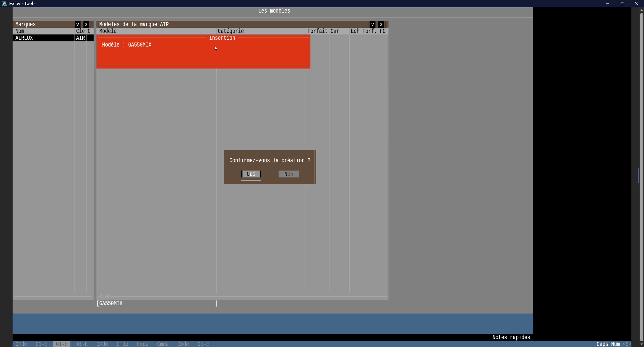Confirm creation by pressing Oui
The image size is (644, 347).
pos(251,174)
